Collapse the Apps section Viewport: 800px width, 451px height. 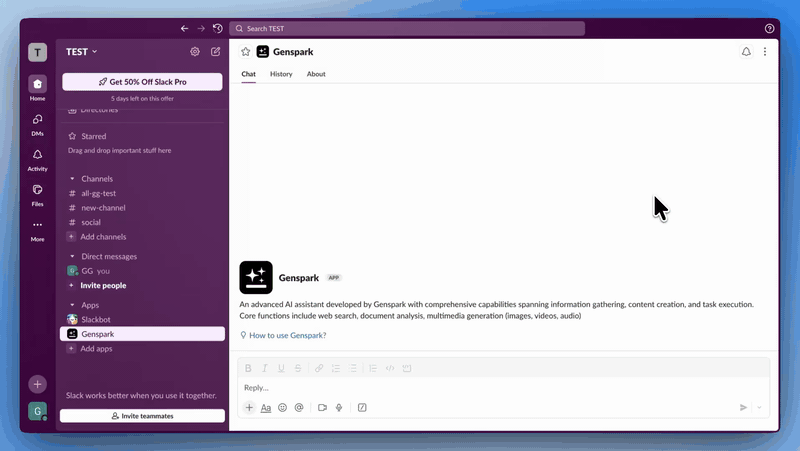click(x=72, y=305)
